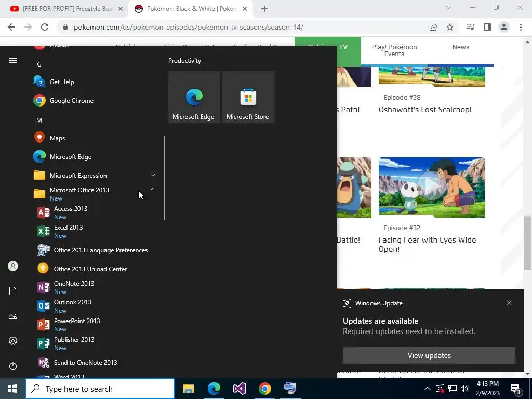
Task: Collapse the Microsoft Office 2013 folder
Action: tap(153, 189)
